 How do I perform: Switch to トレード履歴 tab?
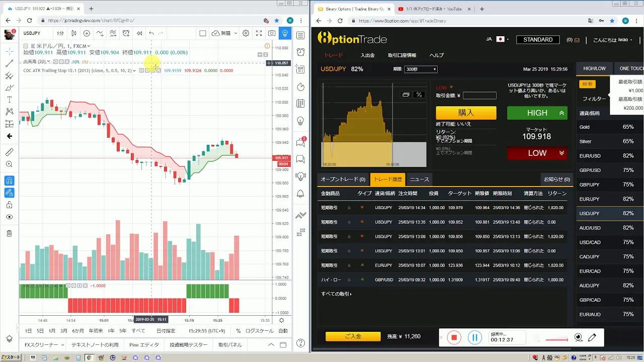(x=387, y=179)
